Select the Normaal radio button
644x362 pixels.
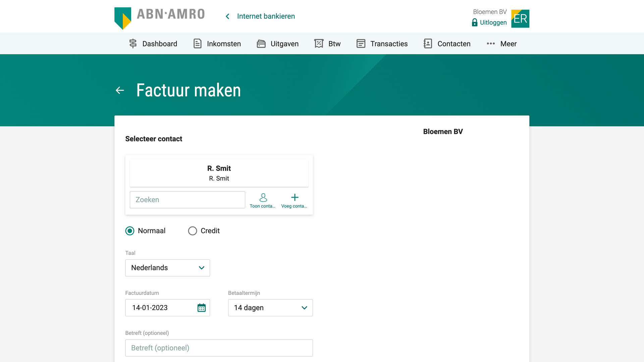coord(129,230)
